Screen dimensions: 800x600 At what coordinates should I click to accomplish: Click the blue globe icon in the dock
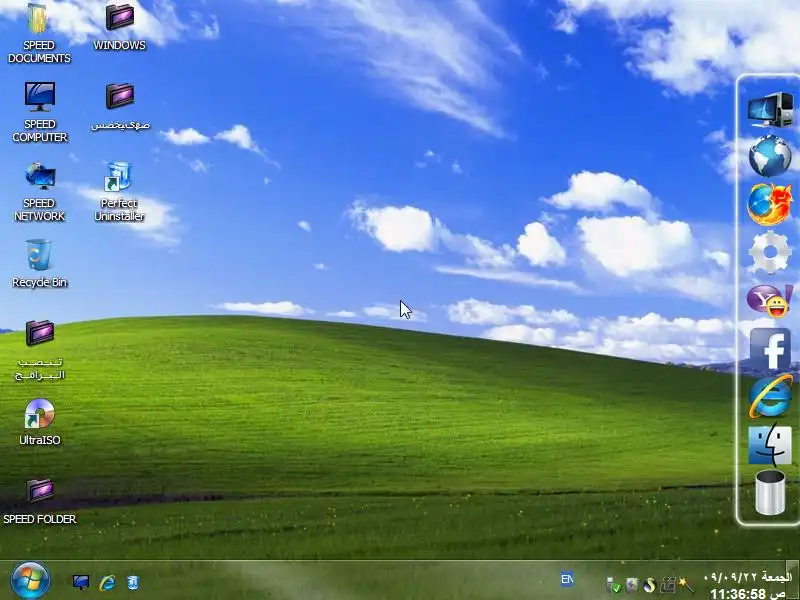770,156
